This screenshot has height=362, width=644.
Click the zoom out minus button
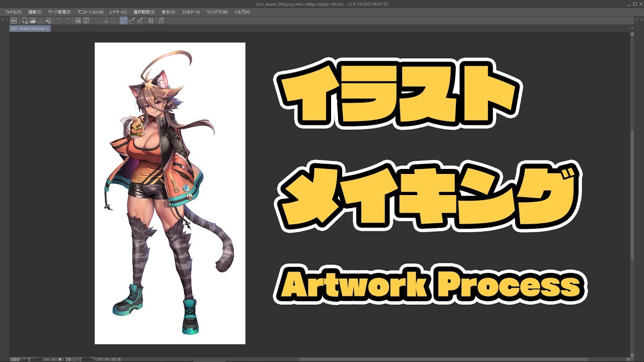pyautogui.click(x=47, y=359)
